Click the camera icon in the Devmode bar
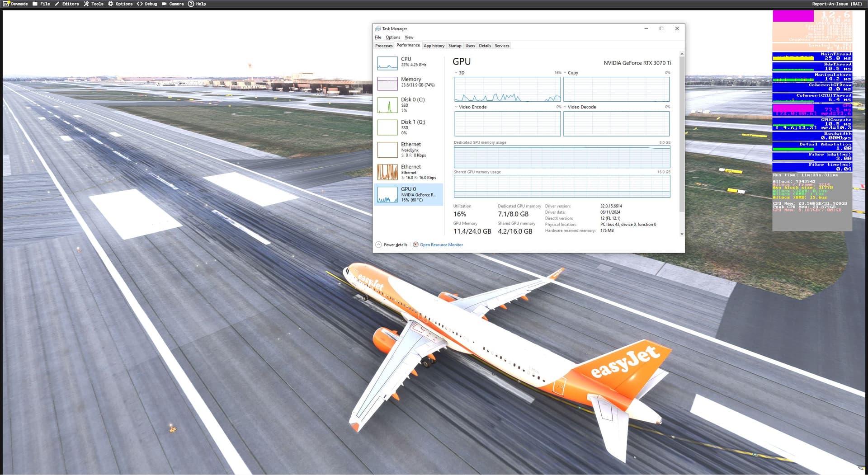This screenshot has width=868, height=475. click(164, 4)
